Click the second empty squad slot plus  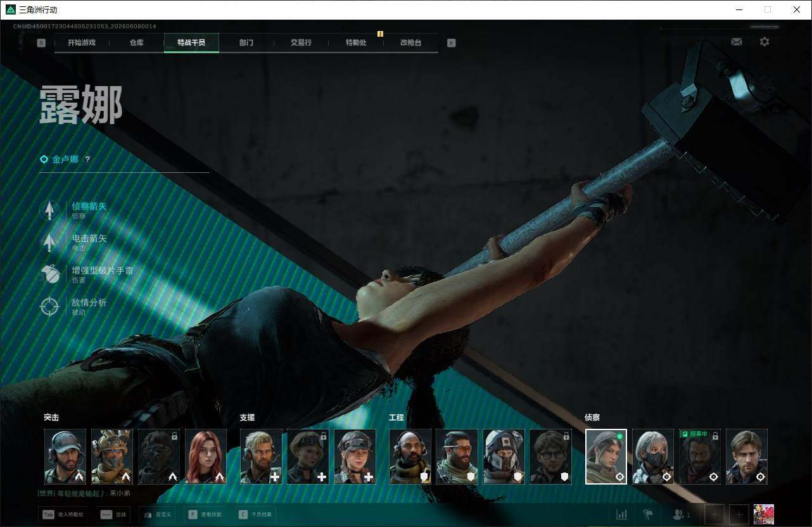pyautogui.click(x=739, y=514)
